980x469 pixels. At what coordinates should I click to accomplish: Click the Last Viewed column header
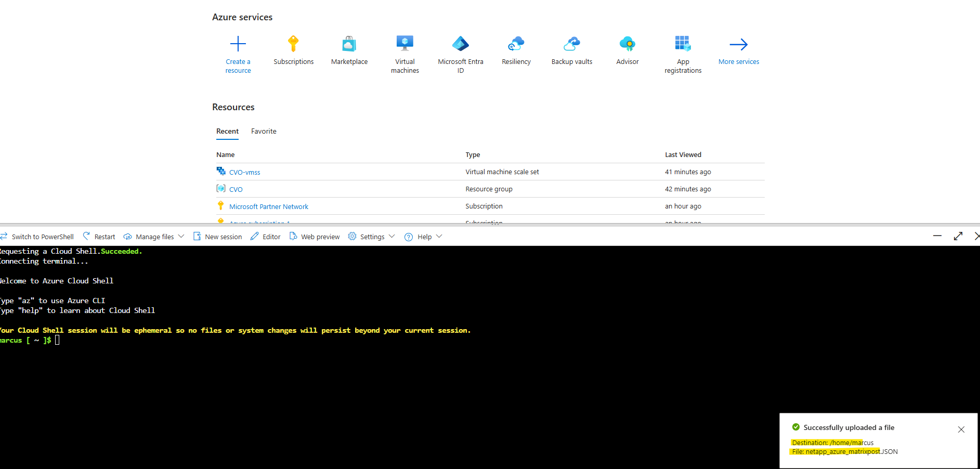tap(683, 155)
